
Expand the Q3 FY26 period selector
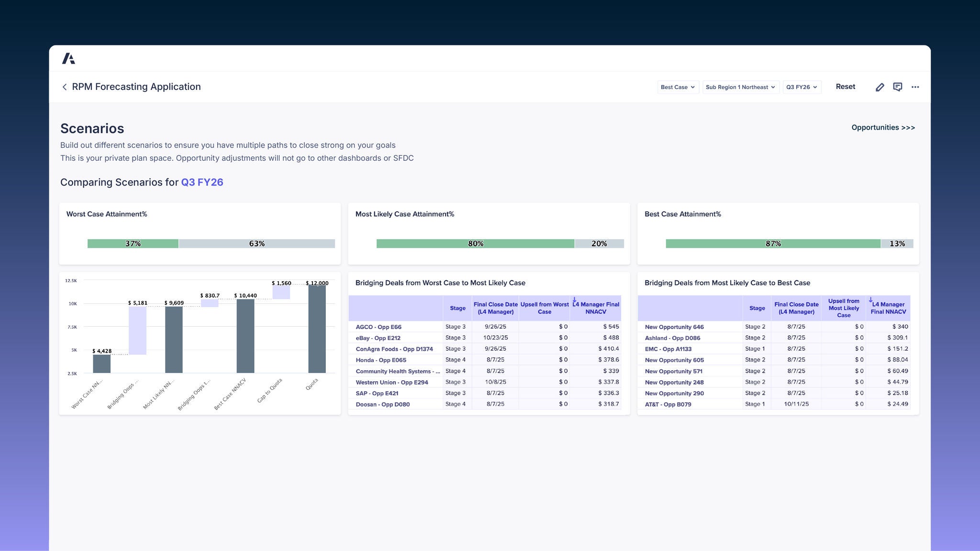802,87
